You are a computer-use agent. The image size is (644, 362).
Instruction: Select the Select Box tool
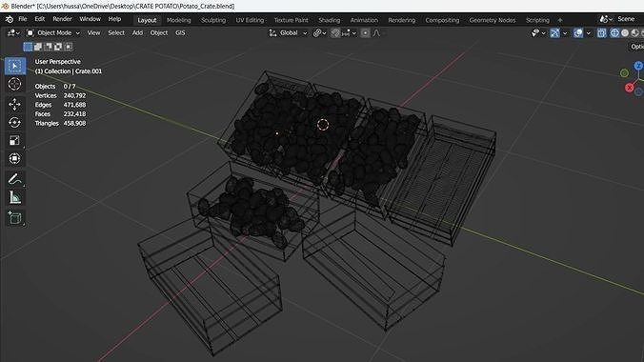coord(15,66)
